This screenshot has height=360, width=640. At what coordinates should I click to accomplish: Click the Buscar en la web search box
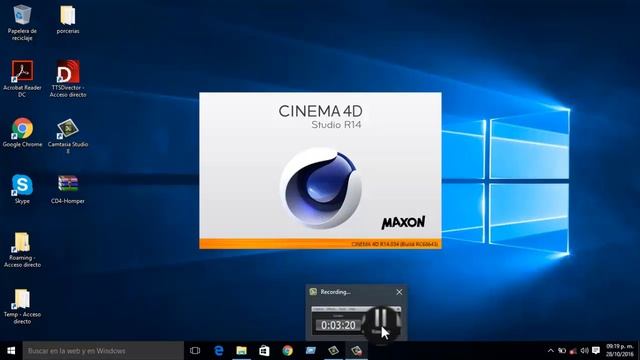[x=103, y=351]
